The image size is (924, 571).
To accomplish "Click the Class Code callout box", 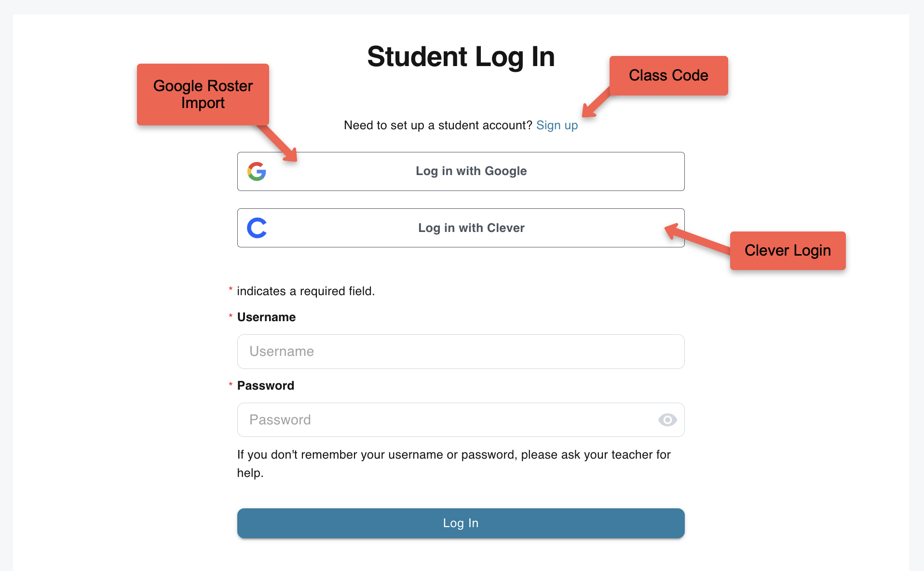I will click(x=668, y=76).
